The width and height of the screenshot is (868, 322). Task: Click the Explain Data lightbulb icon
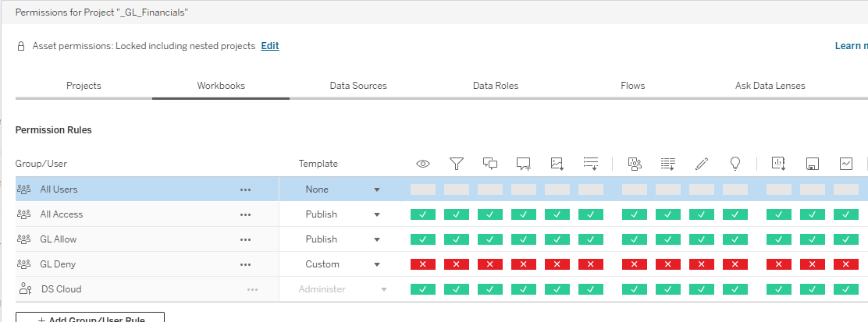pos(735,164)
